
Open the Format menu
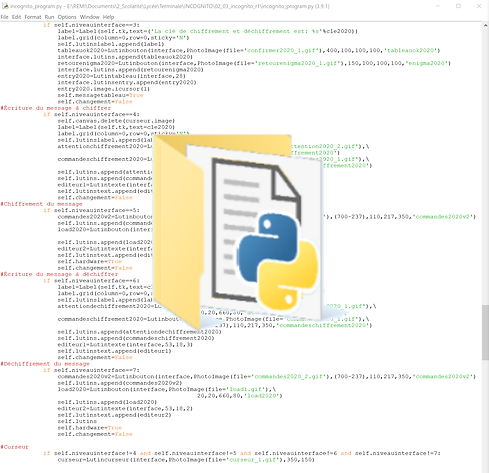click(x=33, y=17)
